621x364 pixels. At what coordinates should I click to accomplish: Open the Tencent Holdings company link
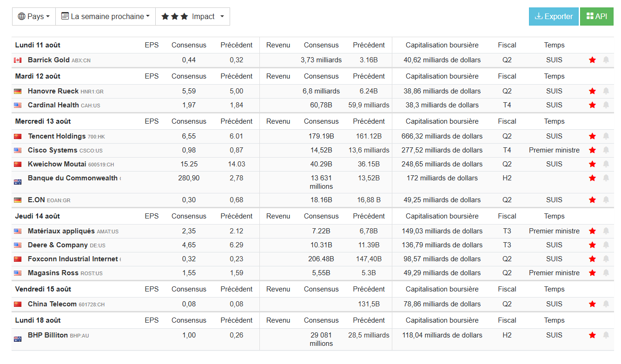[x=57, y=136]
